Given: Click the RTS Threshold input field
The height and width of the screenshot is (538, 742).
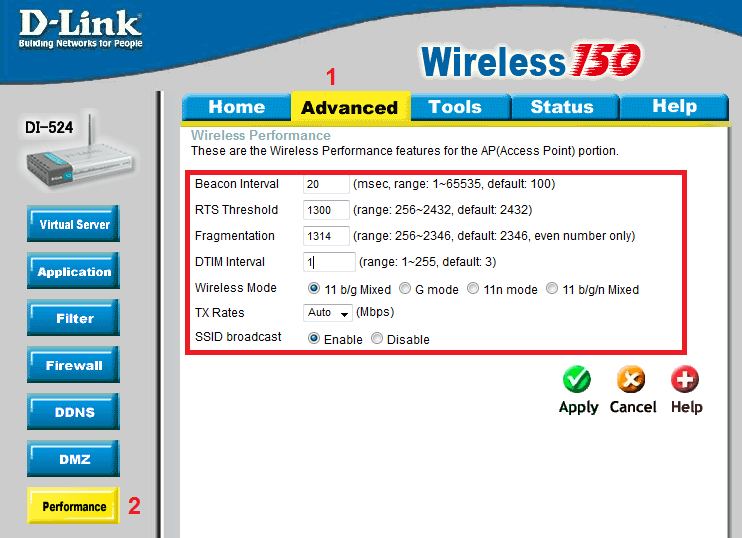Looking at the screenshot, I should [326, 210].
